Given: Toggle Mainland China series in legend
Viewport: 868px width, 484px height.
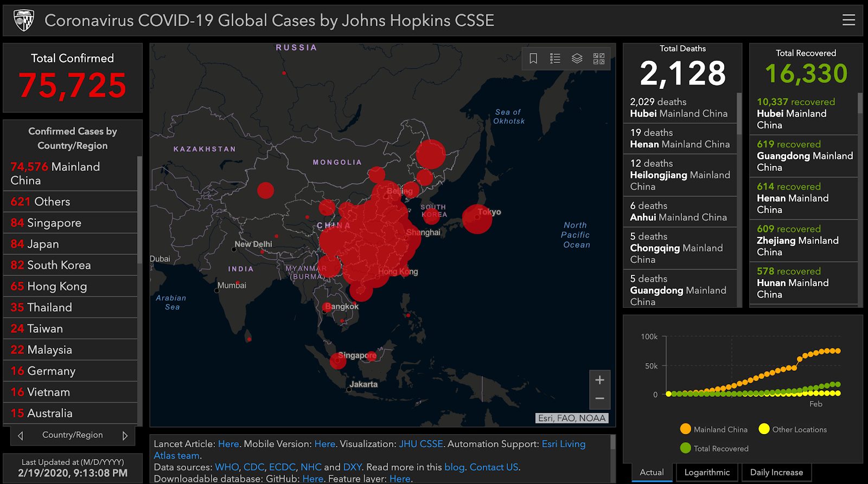Looking at the screenshot, I should tap(713, 429).
